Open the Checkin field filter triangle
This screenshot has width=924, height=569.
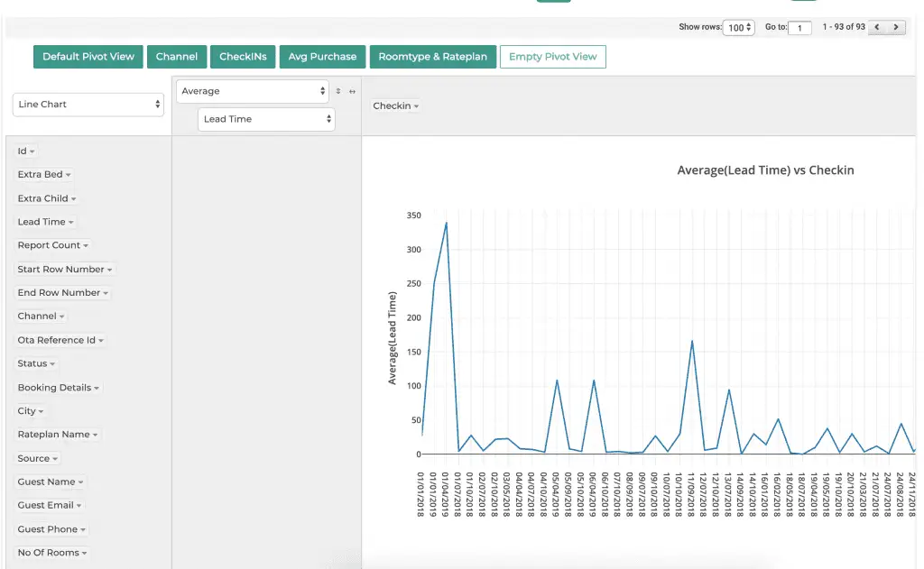tap(417, 106)
